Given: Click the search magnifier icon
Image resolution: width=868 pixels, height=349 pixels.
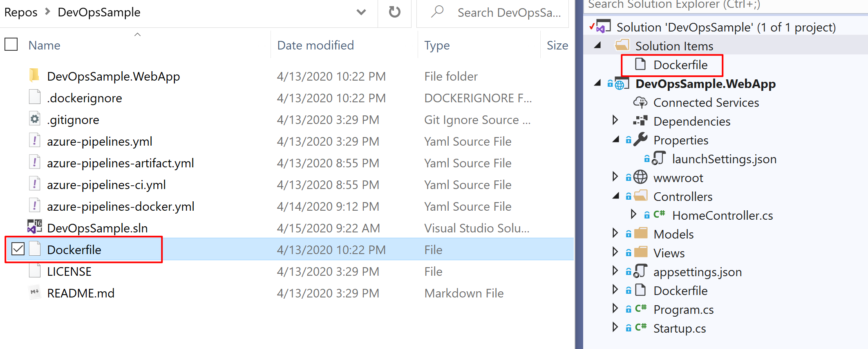Looking at the screenshot, I should [437, 11].
